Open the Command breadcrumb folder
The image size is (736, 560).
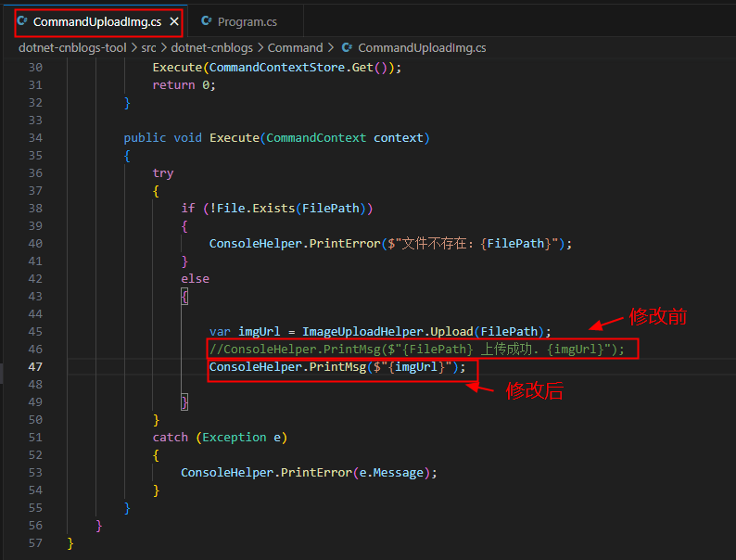296,48
